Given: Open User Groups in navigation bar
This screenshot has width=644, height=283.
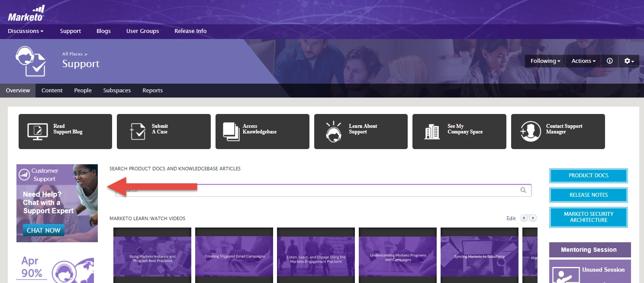Looking at the screenshot, I should [x=142, y=31].
